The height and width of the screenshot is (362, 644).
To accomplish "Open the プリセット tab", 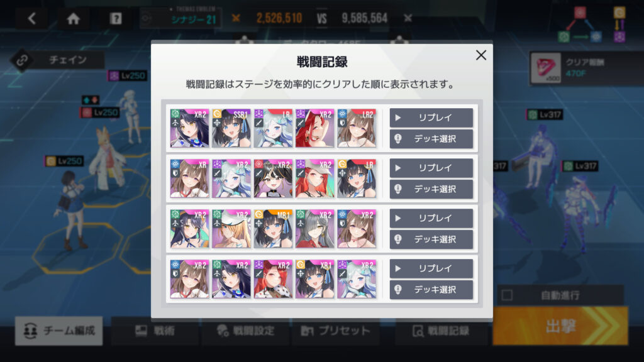I will (x=335, y=331).
